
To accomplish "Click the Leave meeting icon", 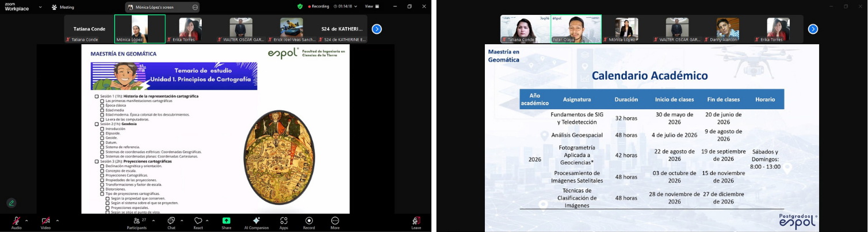I will (x=416, y=221).
